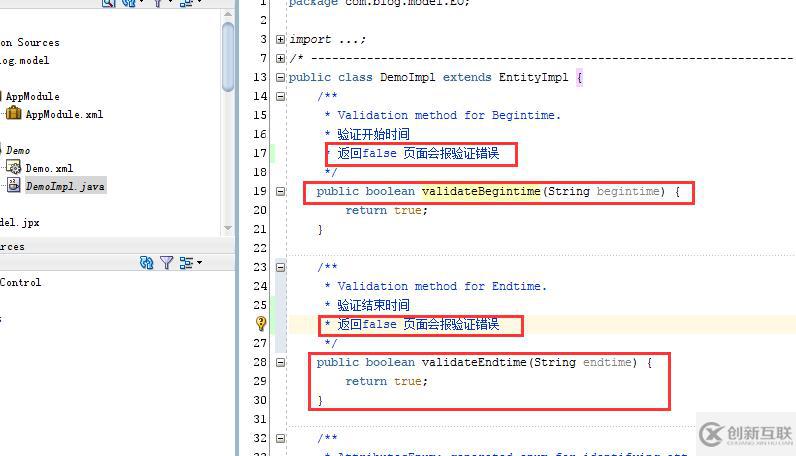Click line number 31 in the gutter
The image size is (796, 456).
point(260,419)
